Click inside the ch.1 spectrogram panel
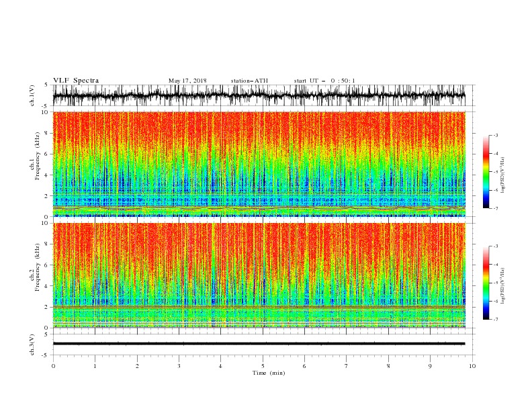This screenshot has width=532, height=411. [259, 164]
